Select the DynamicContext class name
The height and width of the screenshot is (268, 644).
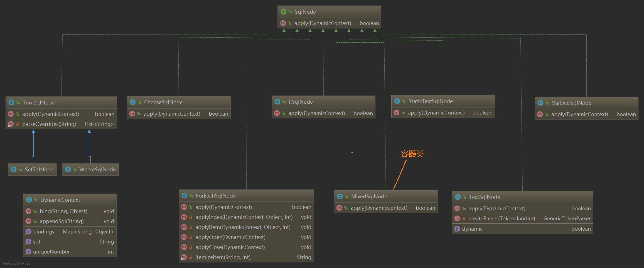click(60, 200)
